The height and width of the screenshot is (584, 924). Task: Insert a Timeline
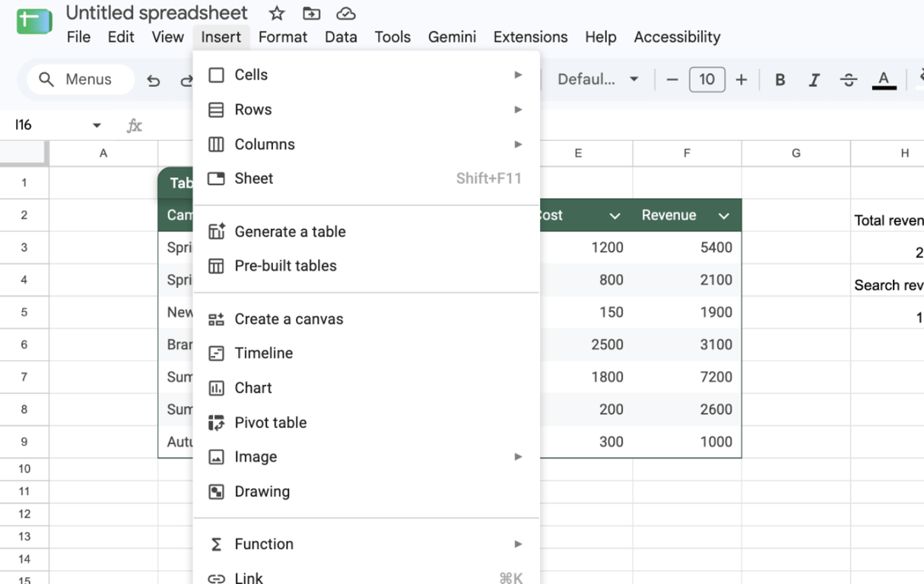(367, 354)
